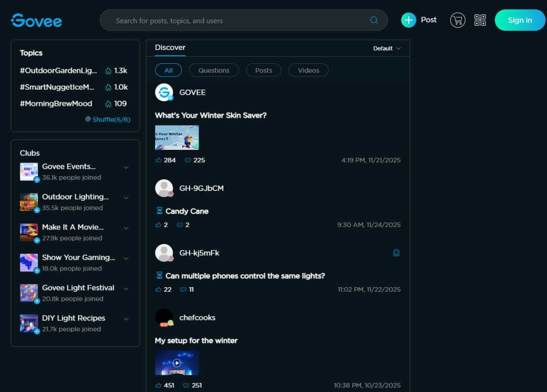This screenshot has width=547, height=392.
Task: Focus the search posts input field
Action: (x=238, y=21)
